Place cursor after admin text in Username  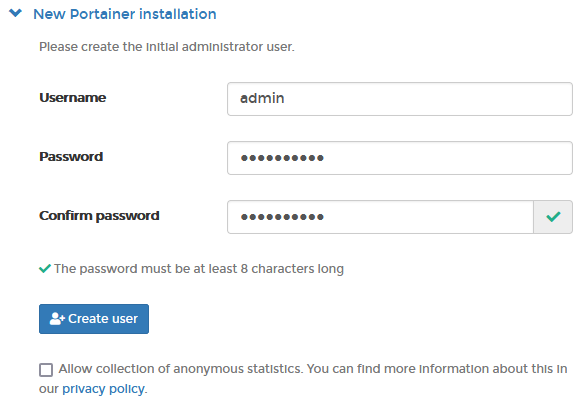(x=285, y=99)
